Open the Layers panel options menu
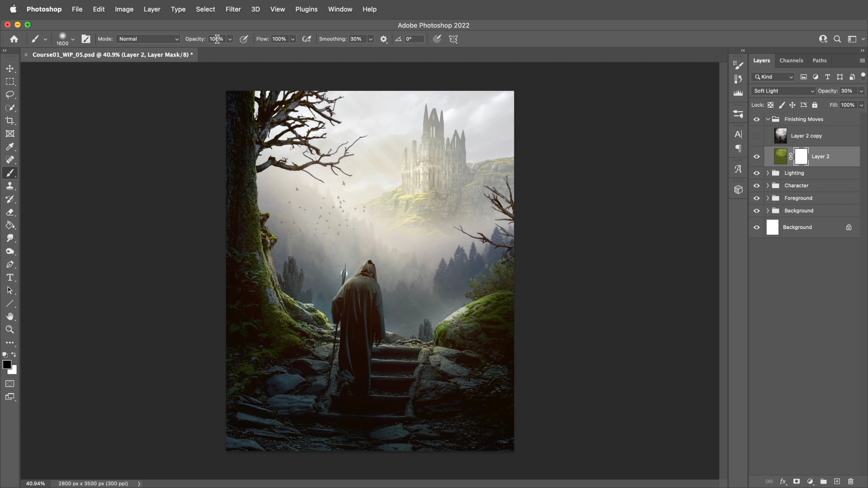Screen dimensions: 868x488 coord(862,61)
